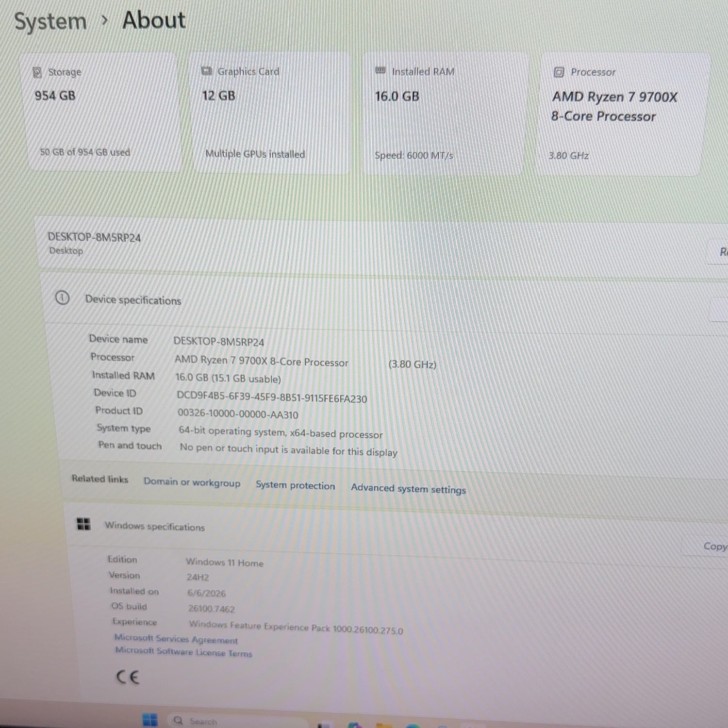The width and height of the screenshot is (728, 728).
Task: Open Microsoft Software License Terms link
Action: pos(183,651)
